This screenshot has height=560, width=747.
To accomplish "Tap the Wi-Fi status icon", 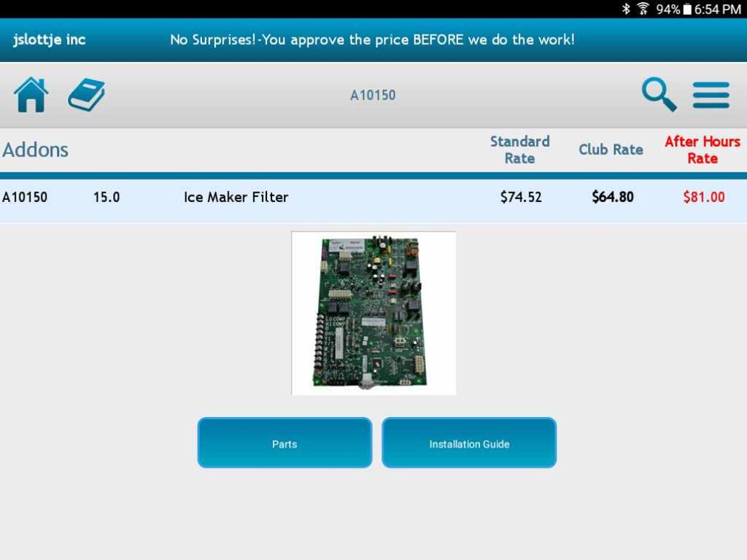I will coord(643,9).
